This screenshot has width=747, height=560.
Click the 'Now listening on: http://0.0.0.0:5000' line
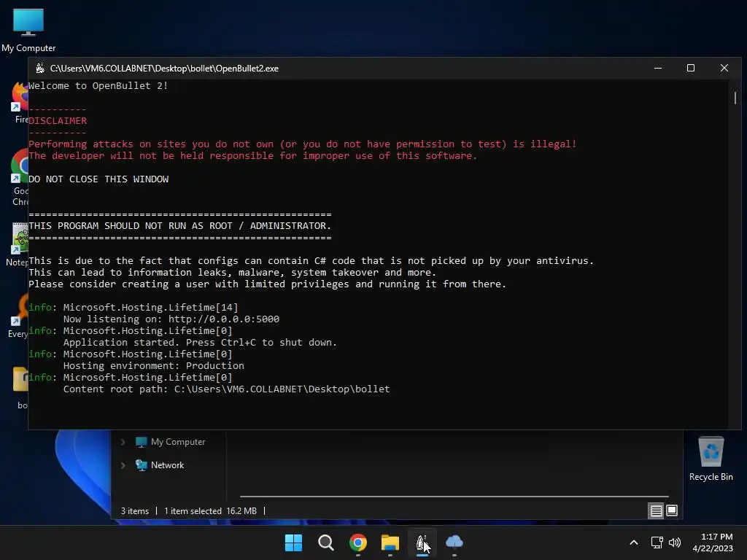(171, 319)
